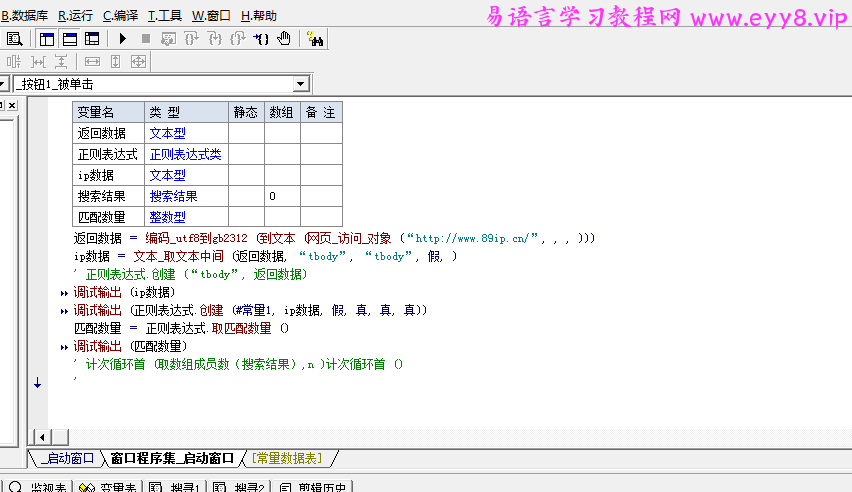Click the stop debugging square icon
The width and height of the screenshot is (852, 492).
pos(146,39)
